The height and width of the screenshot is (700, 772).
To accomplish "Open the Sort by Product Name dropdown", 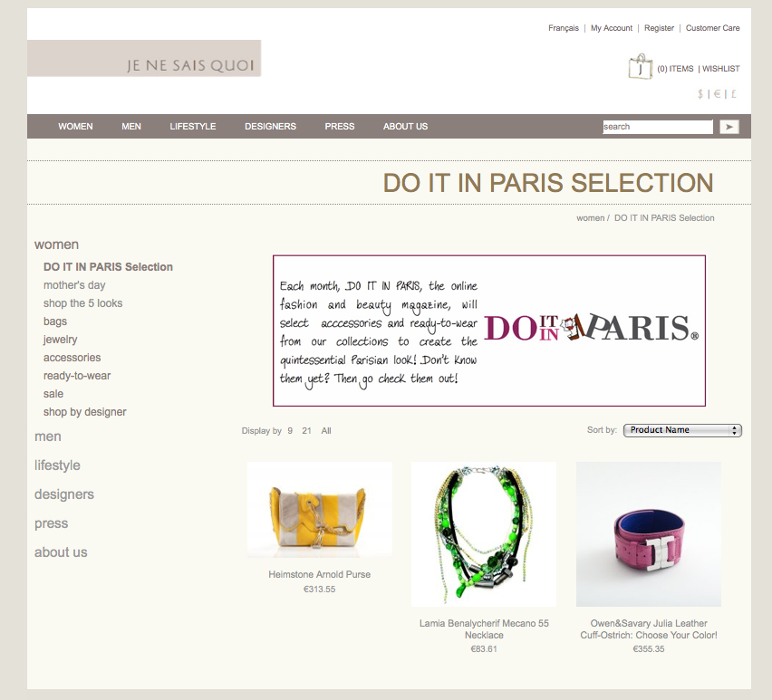I will [x=682, y=430].
